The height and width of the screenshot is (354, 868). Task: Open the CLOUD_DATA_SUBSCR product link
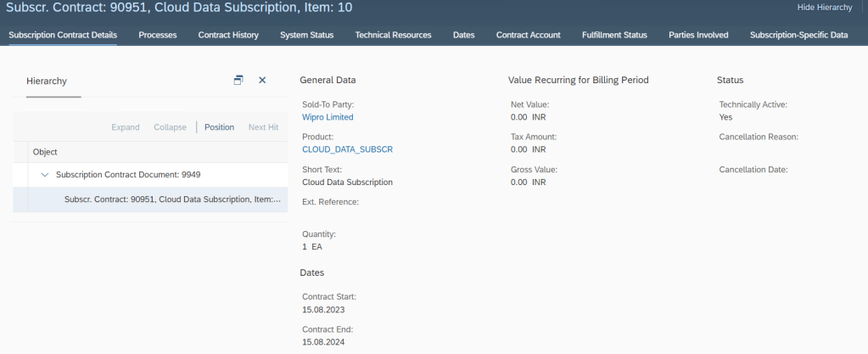(347, 149)
